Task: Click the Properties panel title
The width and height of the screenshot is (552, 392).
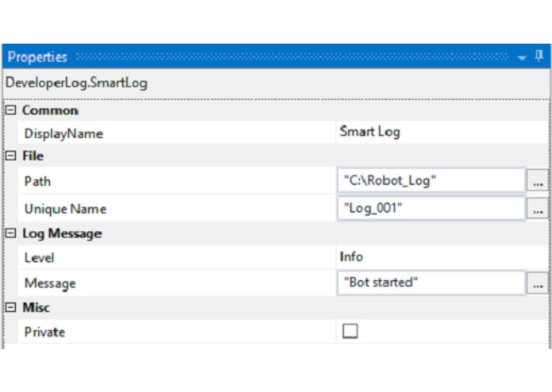Action: click(x=37, y=56)
